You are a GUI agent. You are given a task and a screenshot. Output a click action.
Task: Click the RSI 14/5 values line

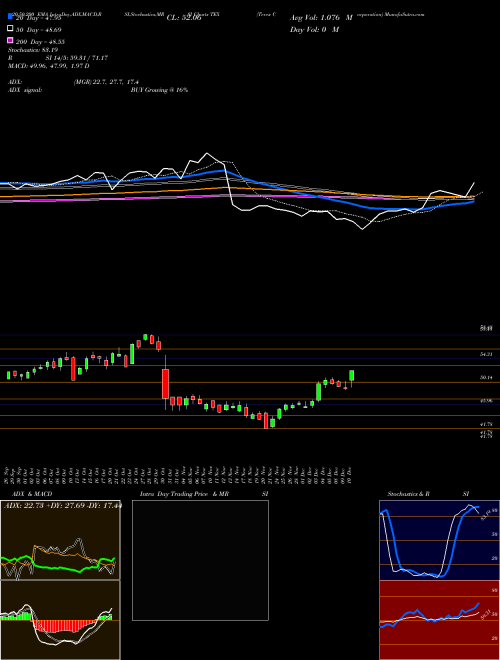(58, 58)
